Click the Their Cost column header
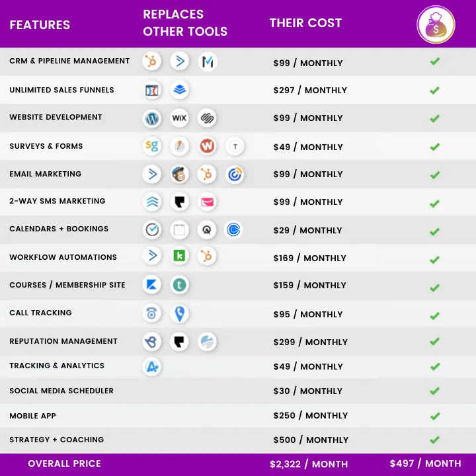The image size is (476, 476). [x=305, y=23]
